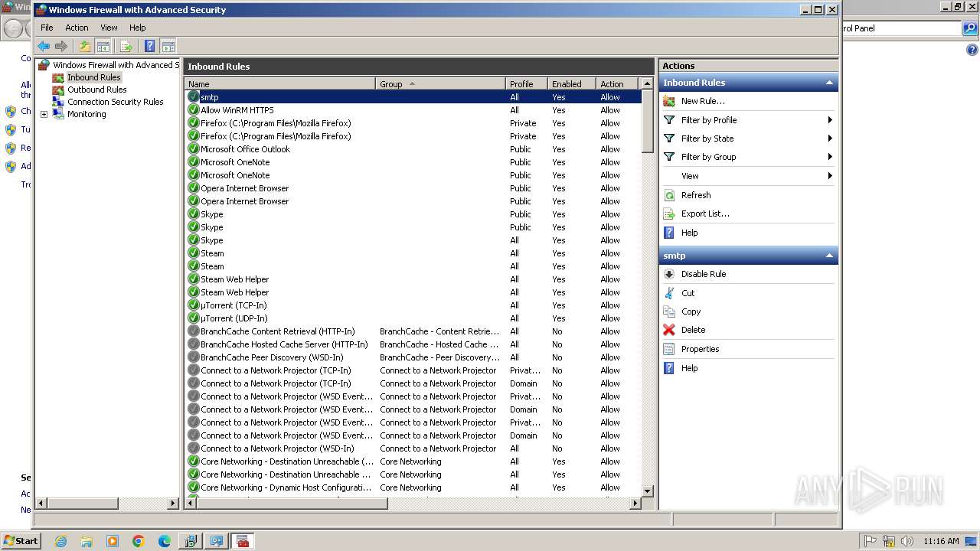
Task: Click green check icon of Allow WinRM HTTPS
Action: (x=194, y=110)
